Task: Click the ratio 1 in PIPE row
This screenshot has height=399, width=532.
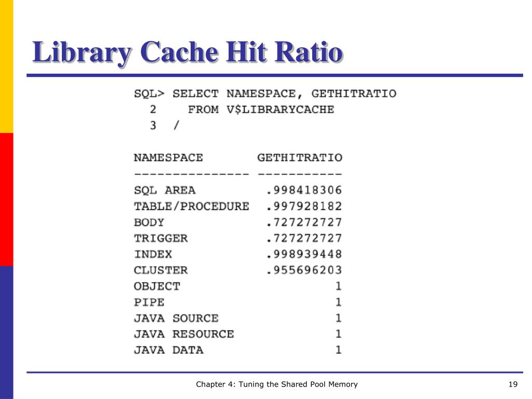Action: pyautogui.click(x=338, y=302)
